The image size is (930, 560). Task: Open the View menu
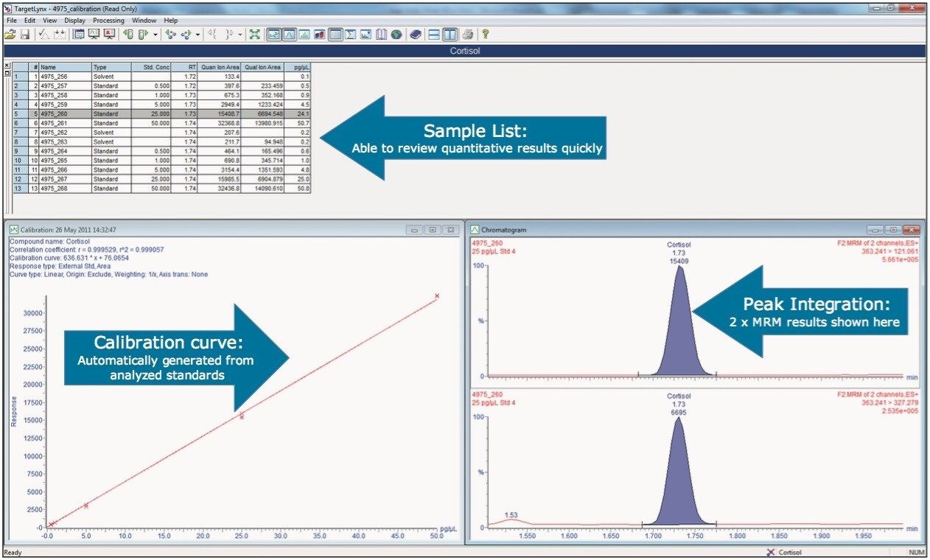click(x=49, y=21)
